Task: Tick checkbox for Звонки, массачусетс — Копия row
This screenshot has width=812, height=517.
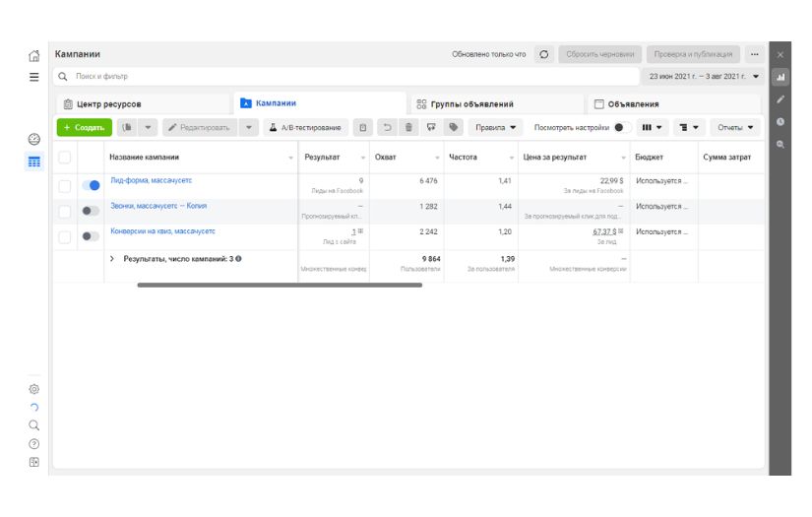Action: 65,211
